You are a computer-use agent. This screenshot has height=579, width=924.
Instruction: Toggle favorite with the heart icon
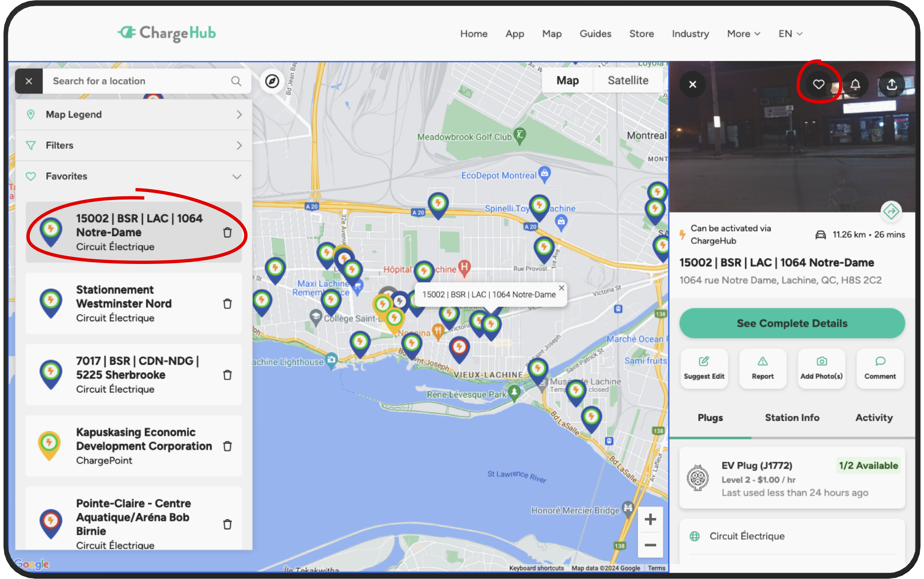pos(819,85)
